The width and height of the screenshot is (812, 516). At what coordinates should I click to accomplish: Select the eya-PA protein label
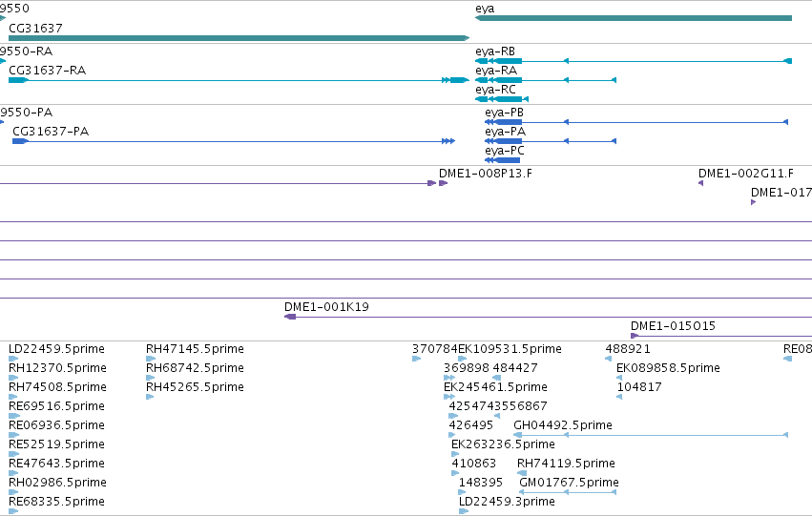pos(506,132)
